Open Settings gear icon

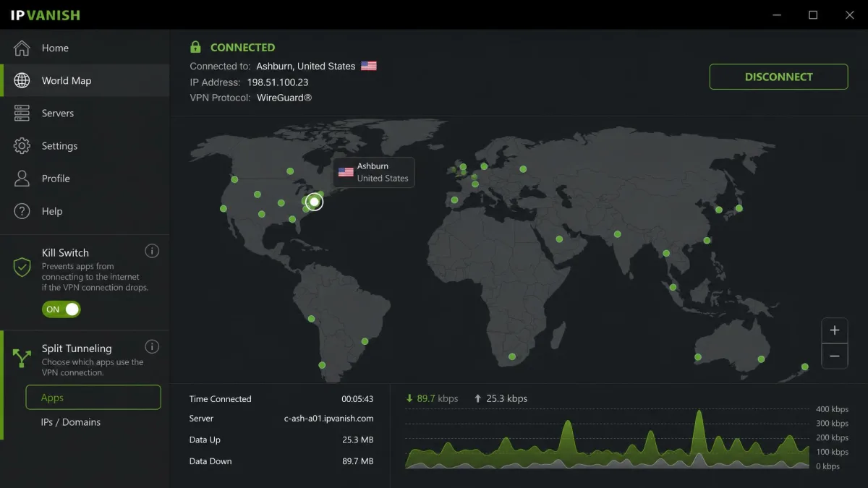pos(22,145)
